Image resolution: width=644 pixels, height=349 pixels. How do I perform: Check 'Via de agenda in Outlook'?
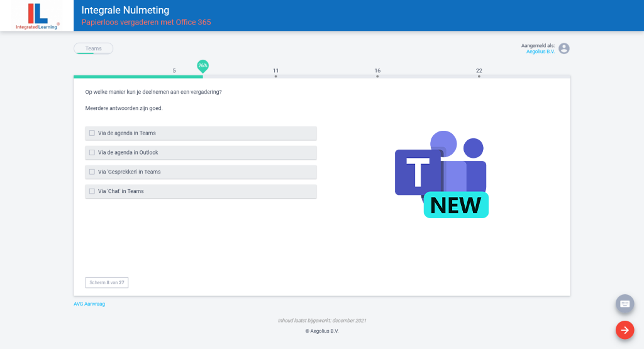pyautogui.click(x=92, y=153)
